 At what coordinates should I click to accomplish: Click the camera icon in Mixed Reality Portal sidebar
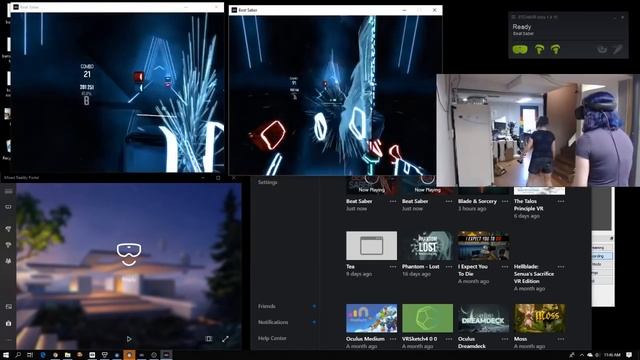(8, 323)
